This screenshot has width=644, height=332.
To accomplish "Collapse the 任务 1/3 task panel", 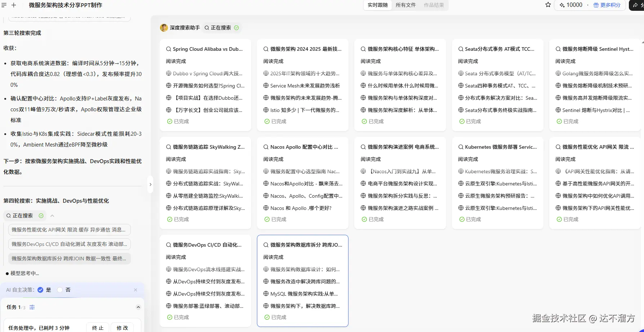I will pyautogui.click(x=138, y=307).
